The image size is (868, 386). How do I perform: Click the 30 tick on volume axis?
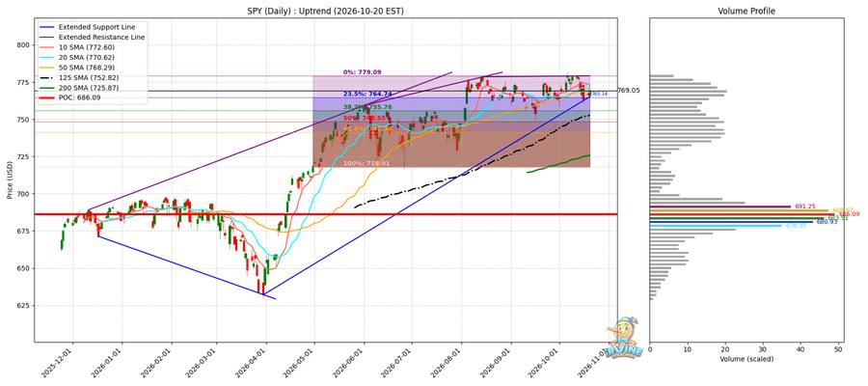point(763,349)
